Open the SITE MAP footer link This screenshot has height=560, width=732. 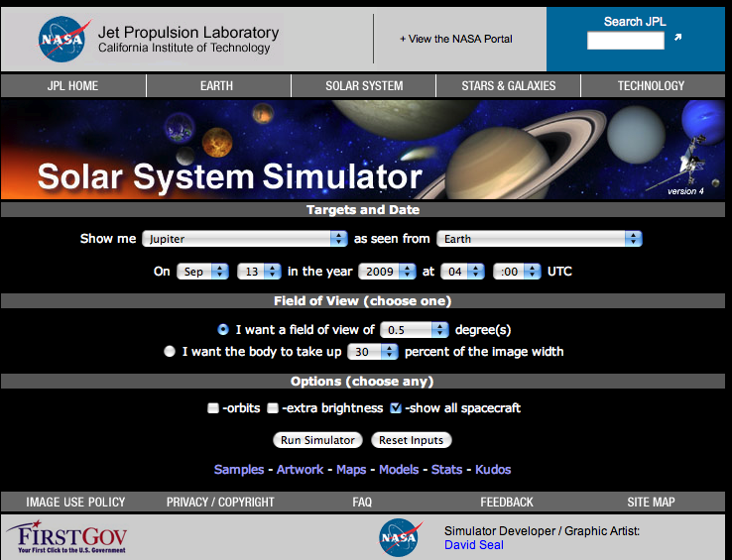[x=652, y=503]
